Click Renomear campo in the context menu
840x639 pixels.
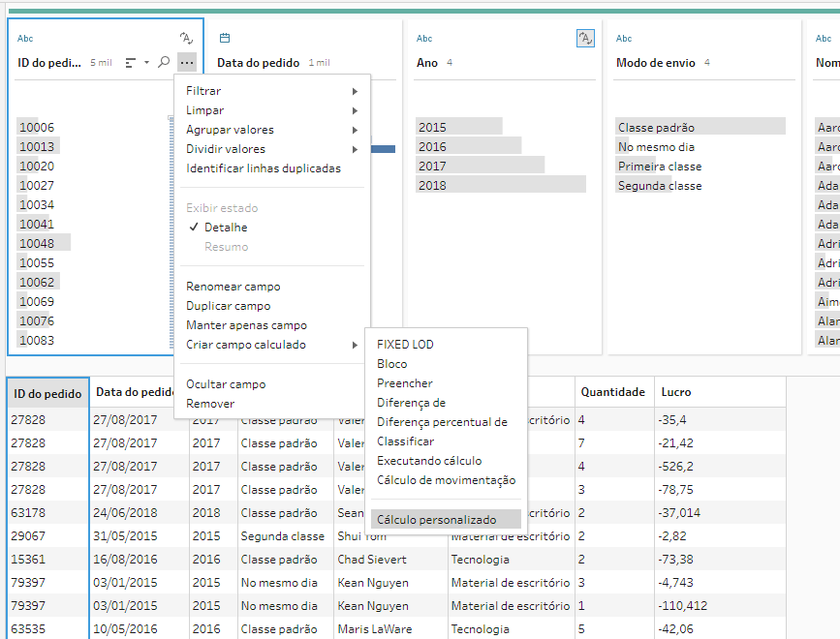233,287
